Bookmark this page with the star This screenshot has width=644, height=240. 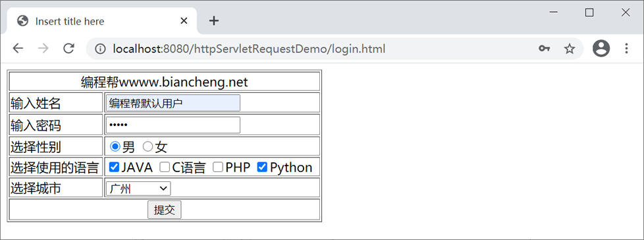click(x=569, y=49)
